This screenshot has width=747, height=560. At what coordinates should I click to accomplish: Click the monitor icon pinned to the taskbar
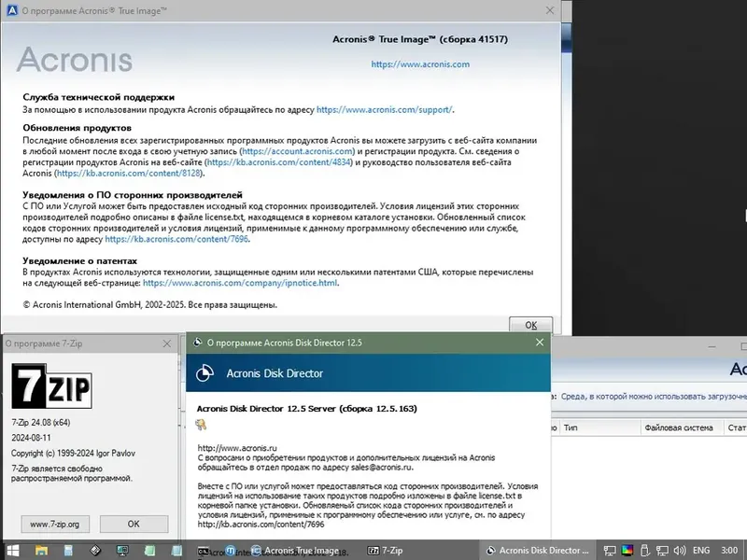point(122,551)
